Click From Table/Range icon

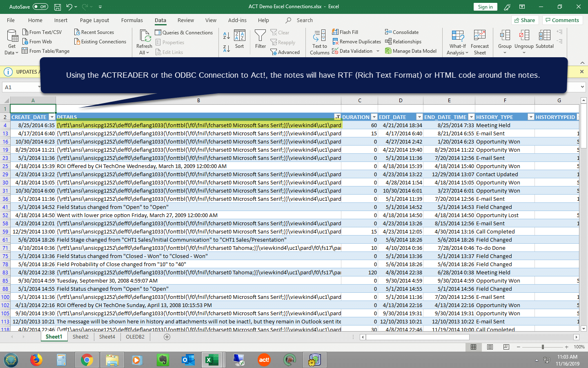click(25, 51)
